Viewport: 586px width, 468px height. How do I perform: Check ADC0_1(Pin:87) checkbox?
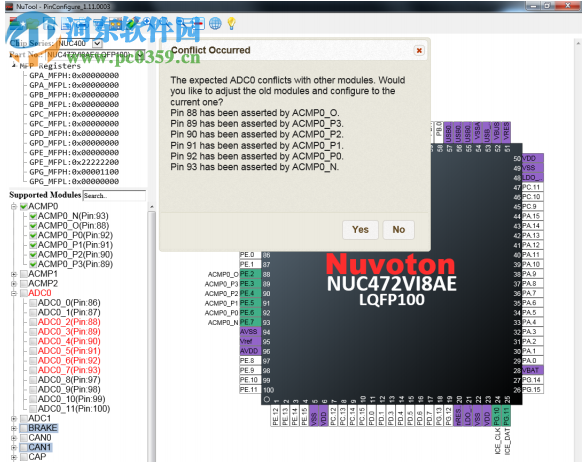point(33,312)
